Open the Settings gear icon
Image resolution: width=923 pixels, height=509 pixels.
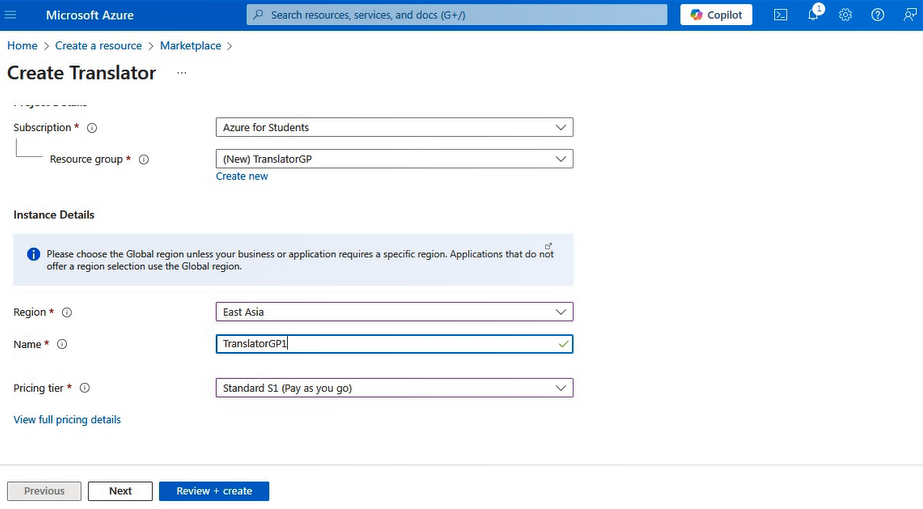[845, 15]
